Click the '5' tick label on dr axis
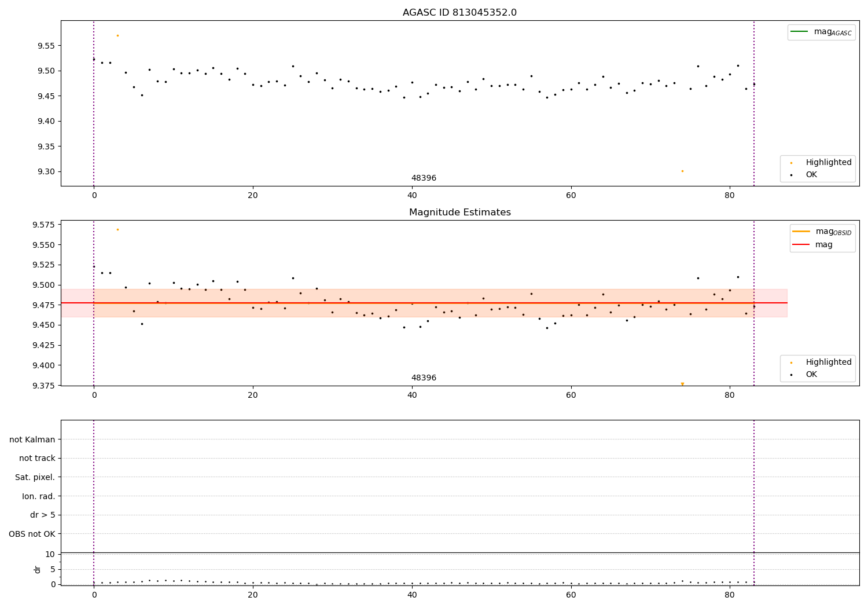 (53, 569)
